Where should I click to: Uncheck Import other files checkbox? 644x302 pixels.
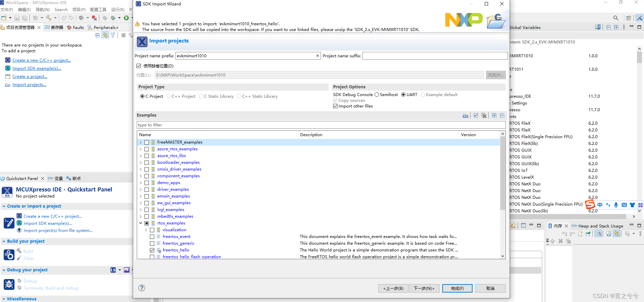(x=335, y=106)
